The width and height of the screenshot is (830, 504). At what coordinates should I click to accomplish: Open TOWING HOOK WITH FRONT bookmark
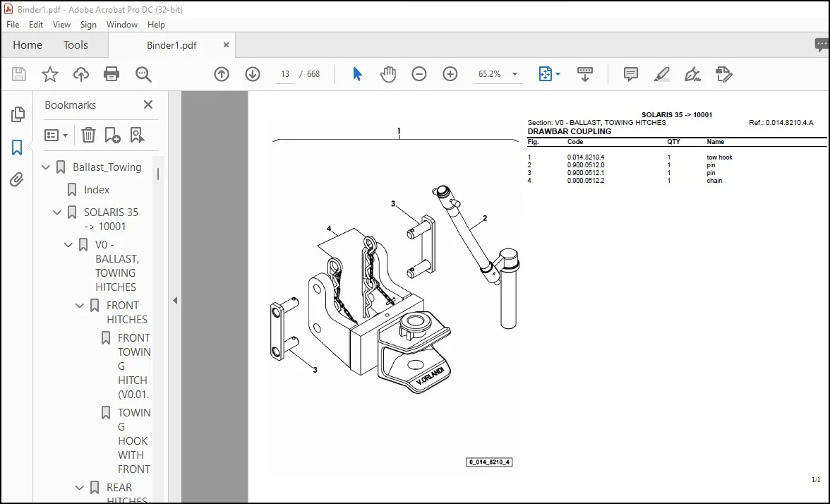[134, 441]
